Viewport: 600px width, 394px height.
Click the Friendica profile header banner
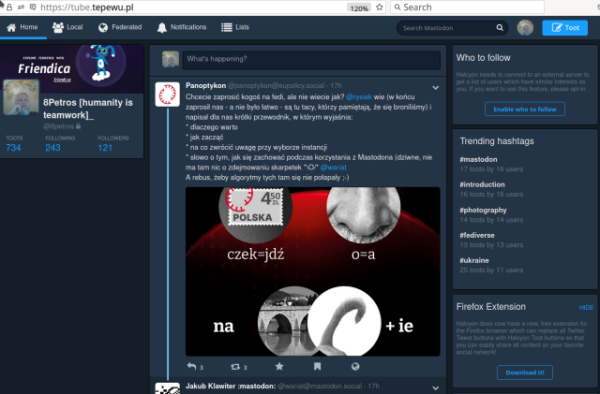72,69
